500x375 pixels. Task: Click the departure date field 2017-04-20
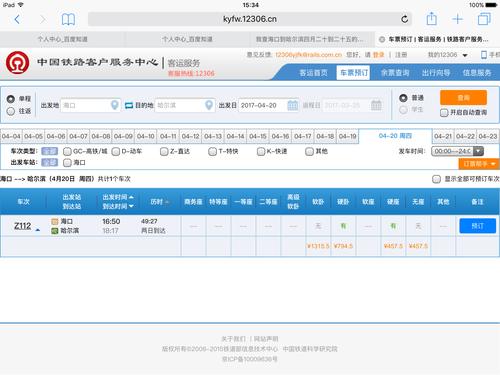(268, 105)
